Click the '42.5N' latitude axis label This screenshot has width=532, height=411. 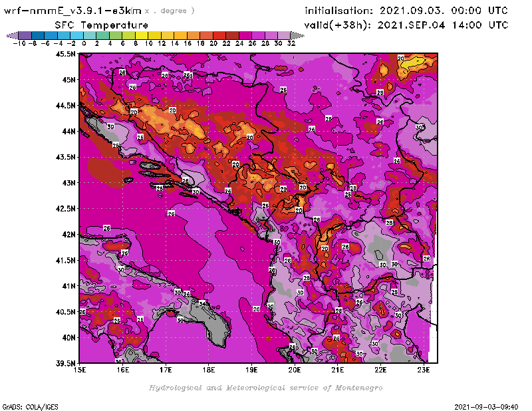tap(65, 208)
